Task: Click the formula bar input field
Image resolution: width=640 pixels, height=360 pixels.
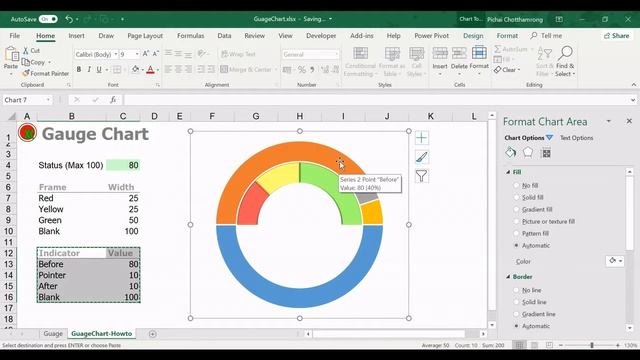Action: pos(376,100)
